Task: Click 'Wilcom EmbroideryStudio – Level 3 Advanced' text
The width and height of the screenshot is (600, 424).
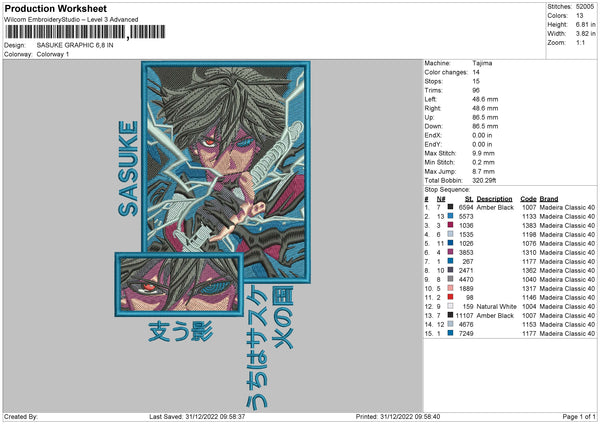Action: [x=71, y=20]
